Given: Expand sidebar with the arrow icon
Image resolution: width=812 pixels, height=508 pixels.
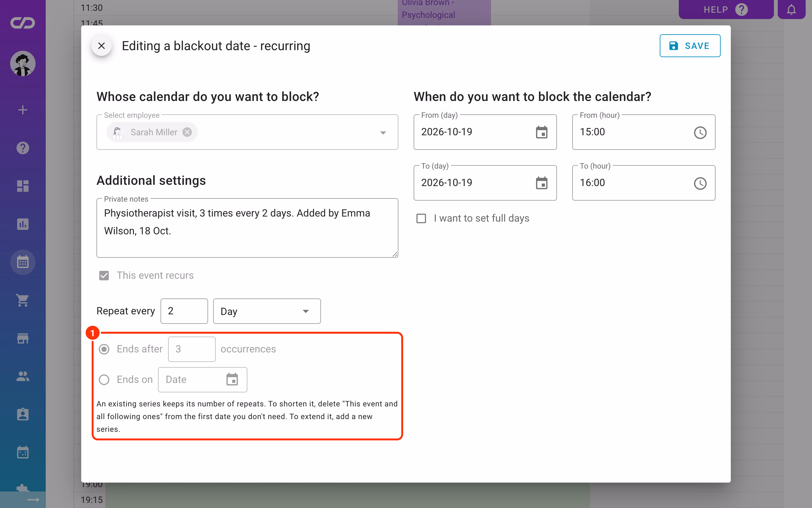Looking at the screenshot, I should coord(33,500).
